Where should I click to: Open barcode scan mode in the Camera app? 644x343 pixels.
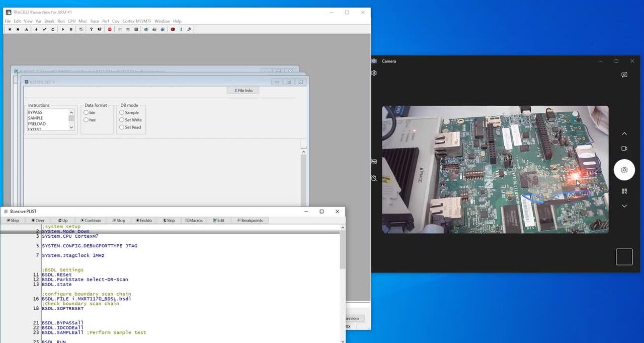click(x=624, y=191)
